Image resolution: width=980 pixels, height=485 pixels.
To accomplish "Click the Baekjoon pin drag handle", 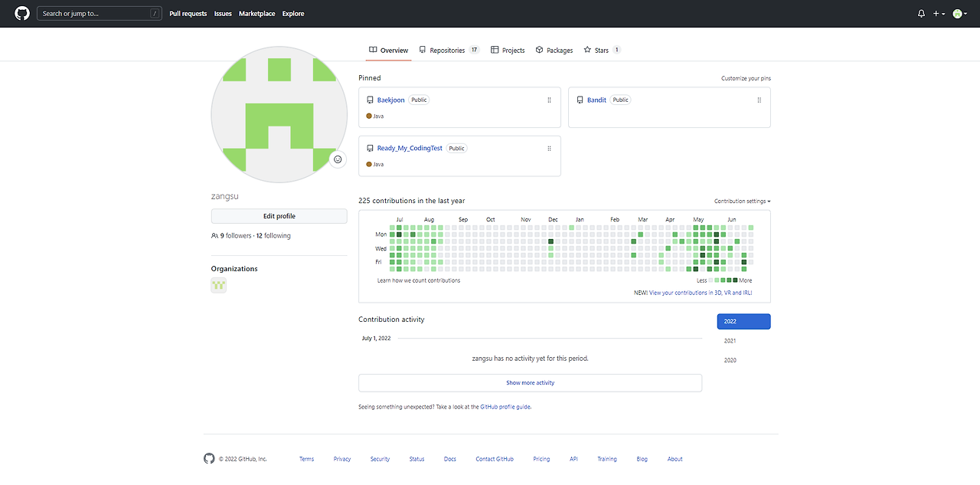I will [549, 100].
